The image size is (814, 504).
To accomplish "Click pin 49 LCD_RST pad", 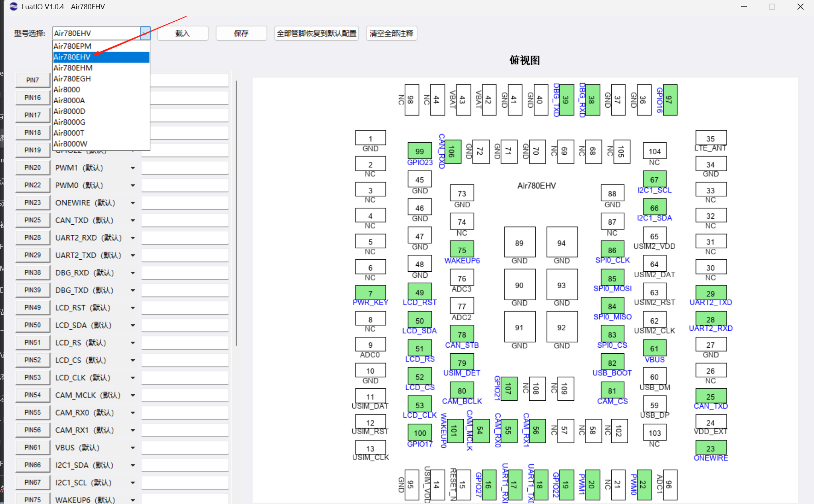I will click(x=419, y=292).
